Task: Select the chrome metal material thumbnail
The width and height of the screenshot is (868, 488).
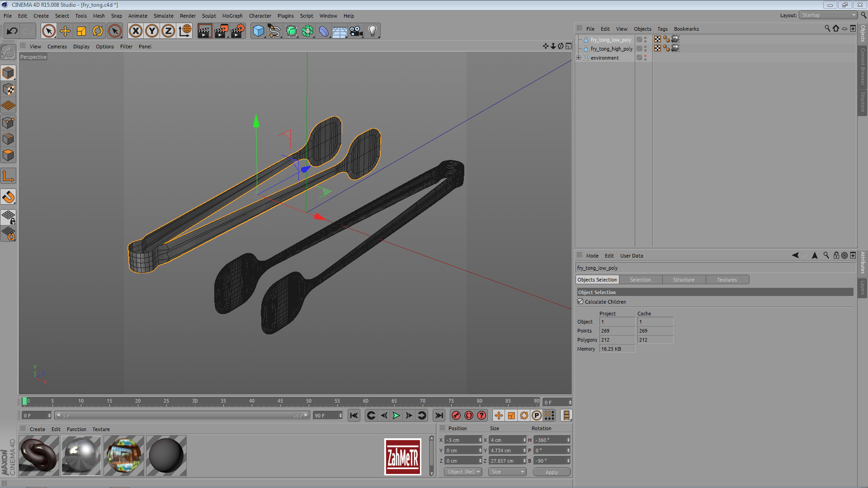Action: pos(81,455)
